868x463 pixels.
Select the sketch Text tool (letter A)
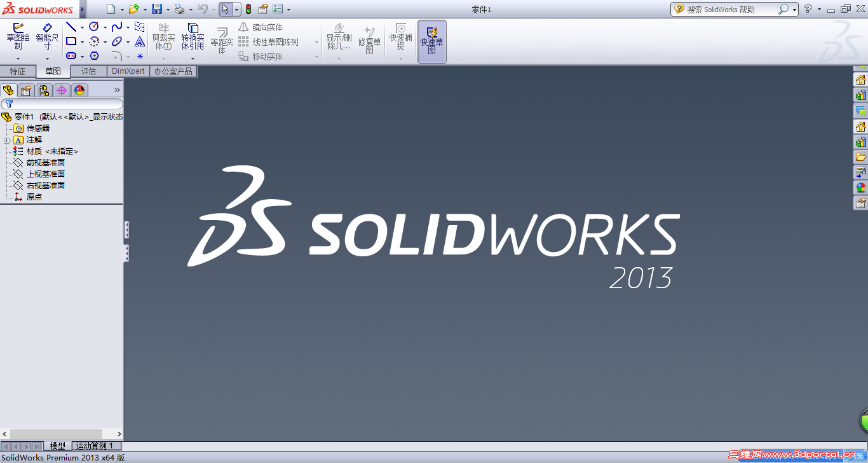tap(140, 41)
